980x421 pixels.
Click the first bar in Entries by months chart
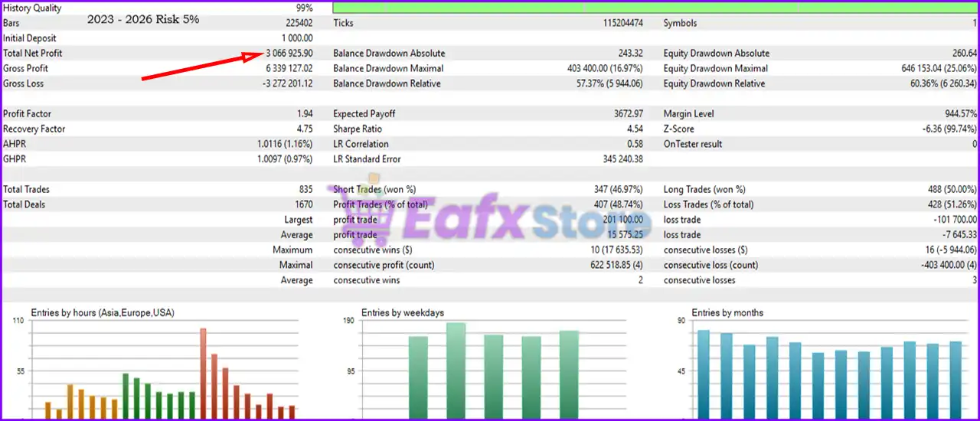point(704,374)
